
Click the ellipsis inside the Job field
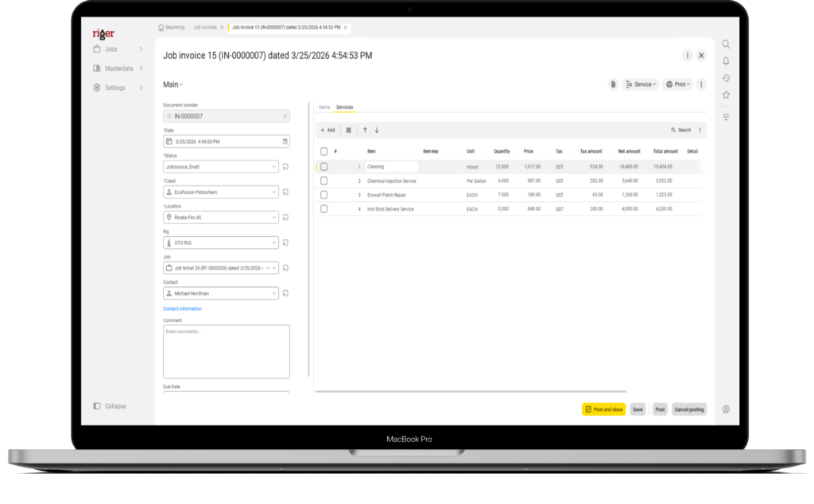click(x=267, y=269)
